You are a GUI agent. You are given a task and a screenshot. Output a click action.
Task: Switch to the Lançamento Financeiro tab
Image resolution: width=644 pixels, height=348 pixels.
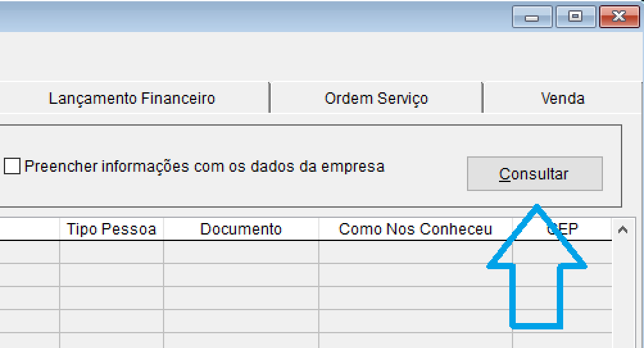(x=131, y=99)
